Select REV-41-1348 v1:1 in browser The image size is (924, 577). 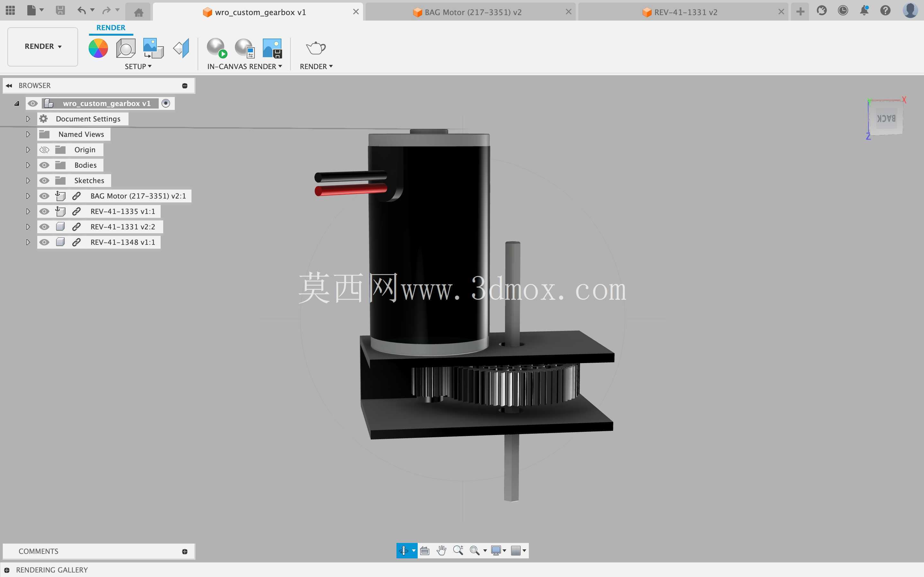122,242
